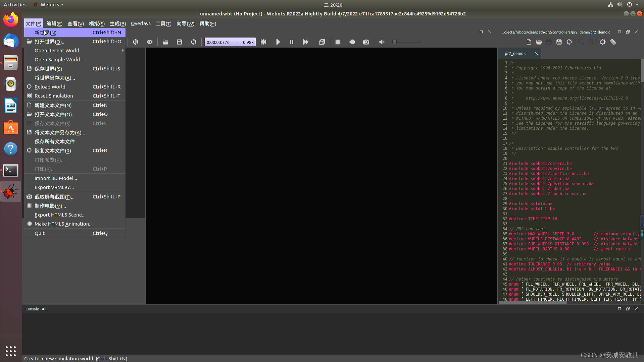Open the system power menu dropdown

point(633,5)
